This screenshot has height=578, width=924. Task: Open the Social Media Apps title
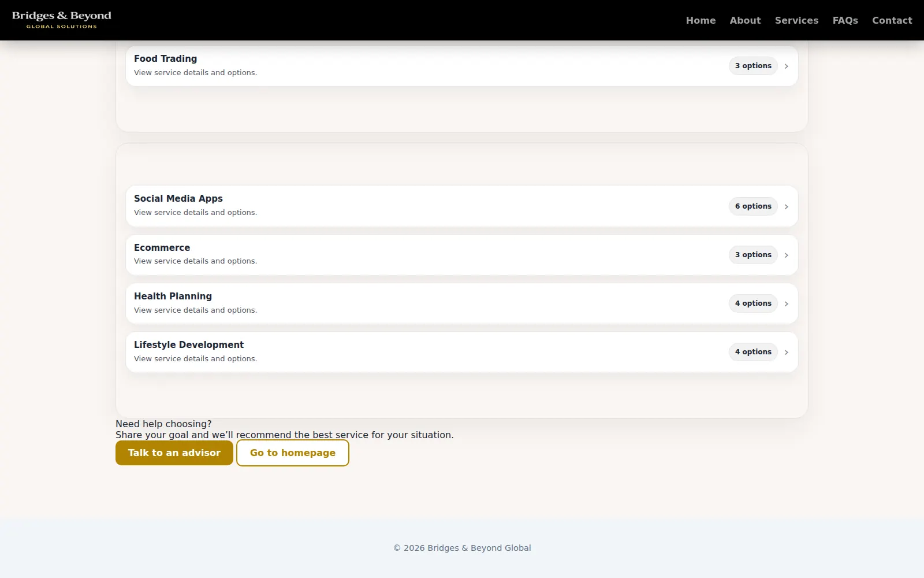coord(178,198)
